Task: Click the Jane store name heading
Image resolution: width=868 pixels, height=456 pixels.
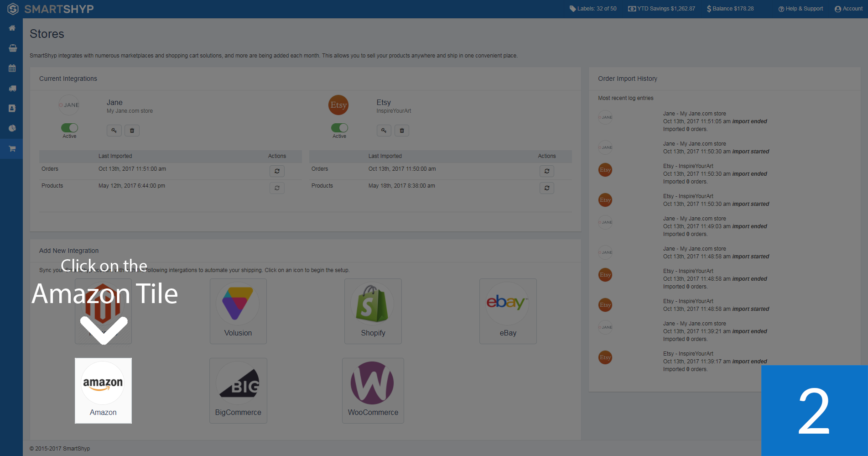Action: pyautogui.click(x=114, y=103)
